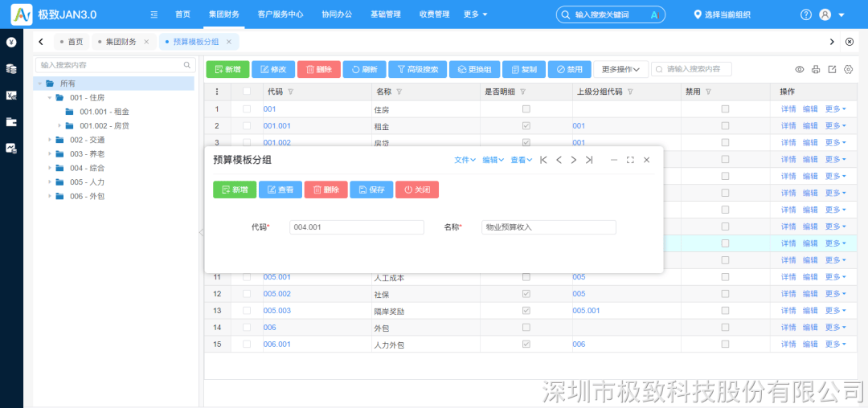
Task: Toggle the select-all checkbox in table header
Action: coord(247,92)
